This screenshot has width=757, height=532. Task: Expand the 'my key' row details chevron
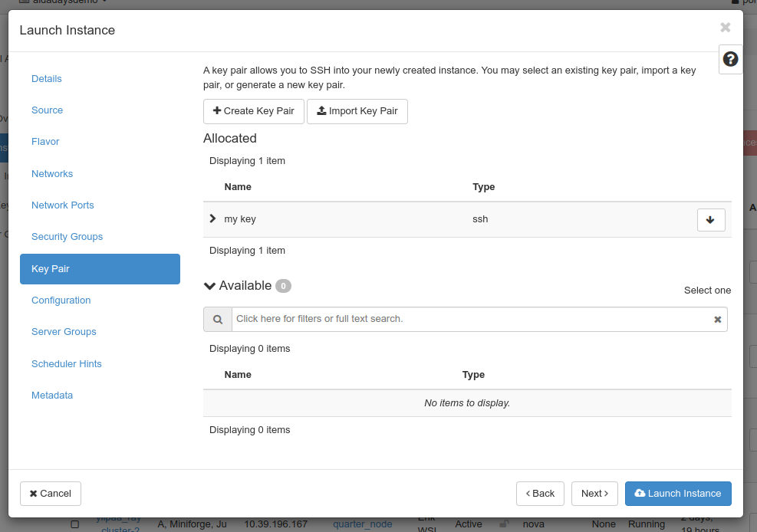[212, 218]
